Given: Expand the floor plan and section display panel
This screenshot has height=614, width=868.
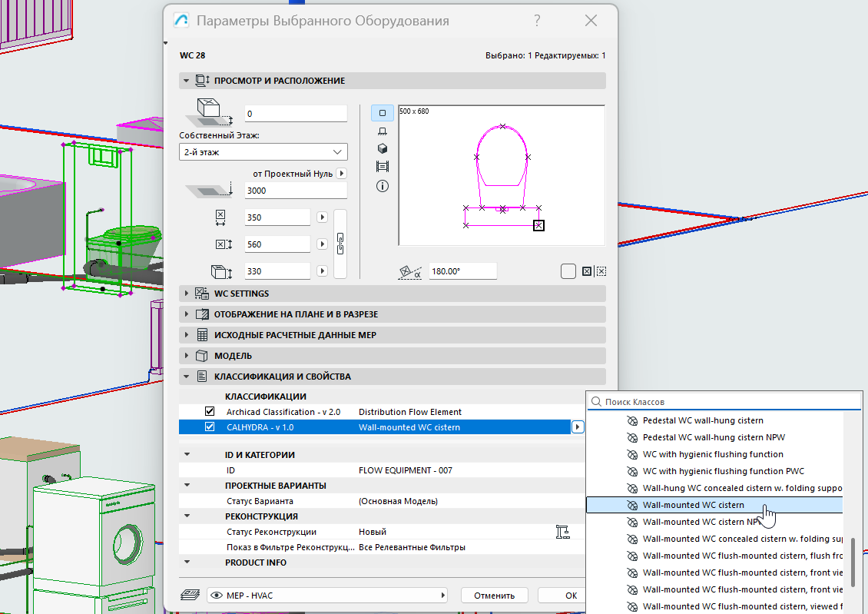Looking at the screenshot, I should (x=187, y=314).
